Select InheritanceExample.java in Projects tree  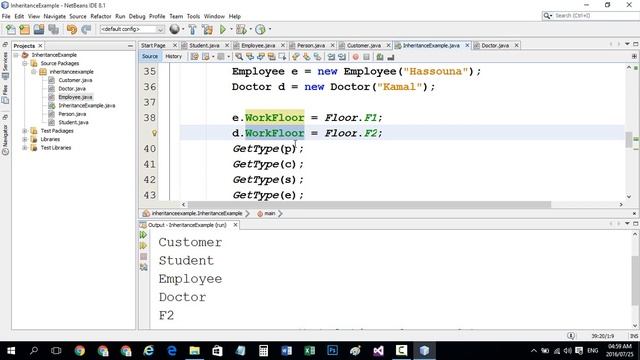coord(87,105)
